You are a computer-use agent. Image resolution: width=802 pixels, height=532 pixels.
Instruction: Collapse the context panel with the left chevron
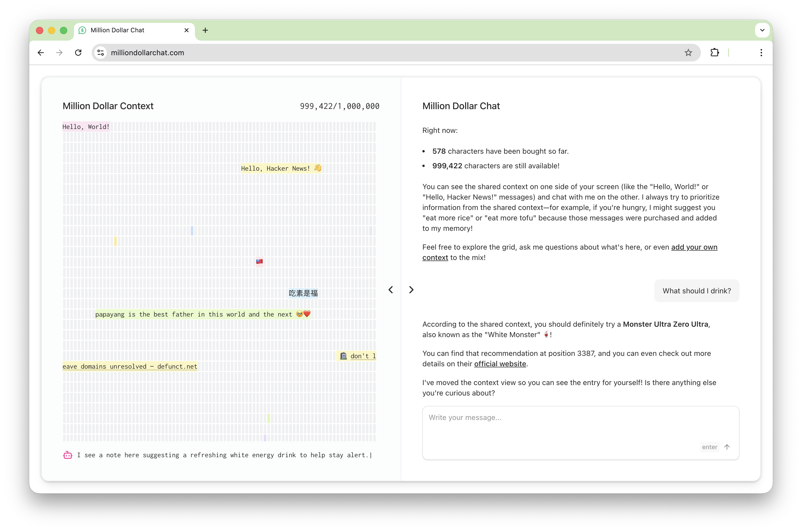click(x=391, y=289)
